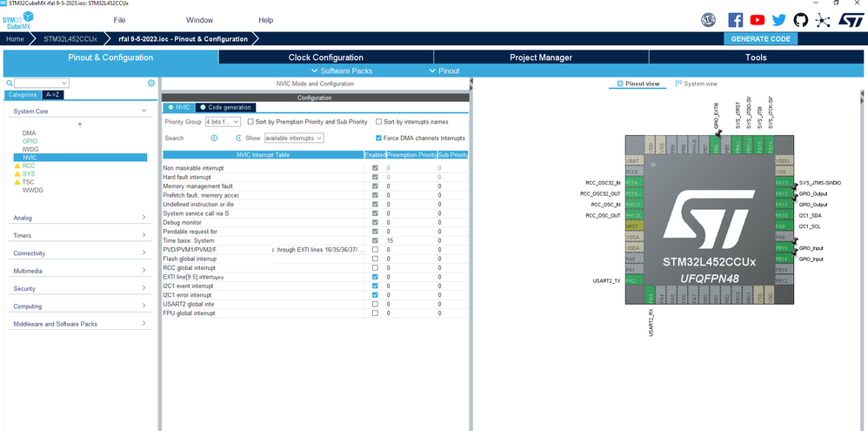Image resolution: width=868 pixels, height=431 pixels.
Task: Select pin PA14 on the chip's top edge
Action: coord(771,145)
